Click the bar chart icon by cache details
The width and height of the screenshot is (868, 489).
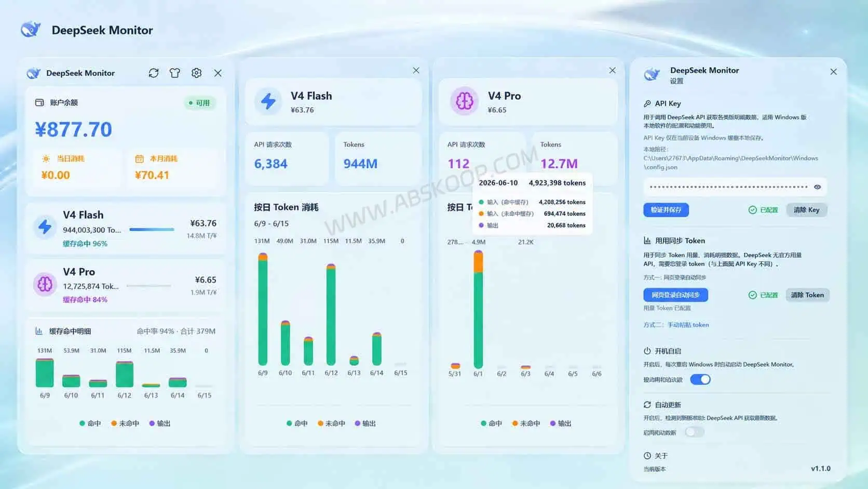pos(39,331)
